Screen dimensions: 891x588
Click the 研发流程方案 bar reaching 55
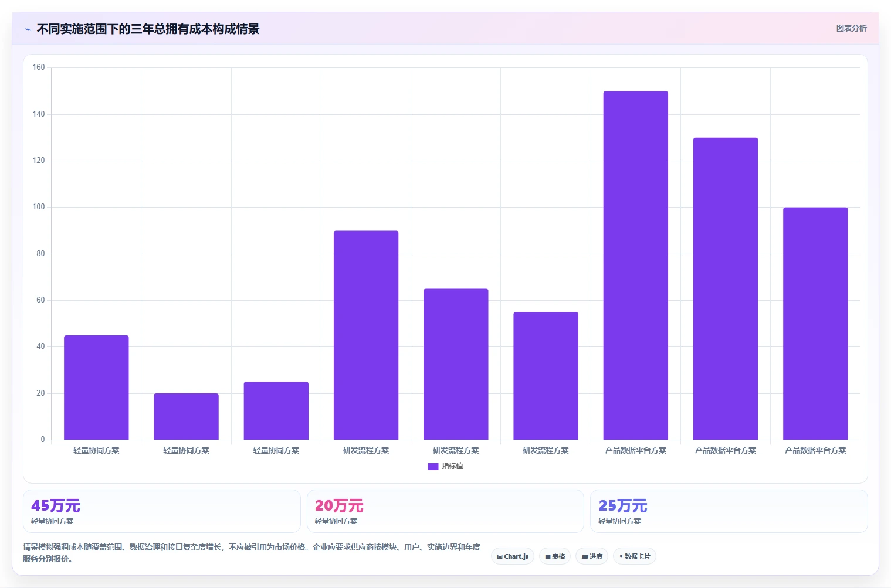click(546, 376)
